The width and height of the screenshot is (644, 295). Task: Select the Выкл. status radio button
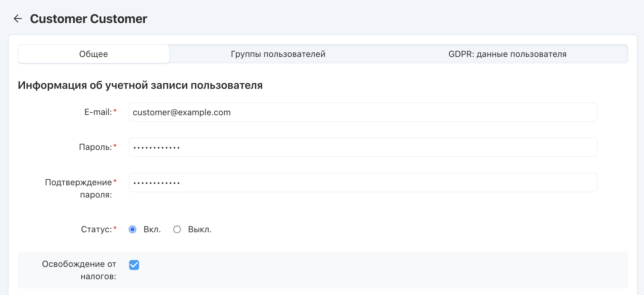tap(177, 229)
